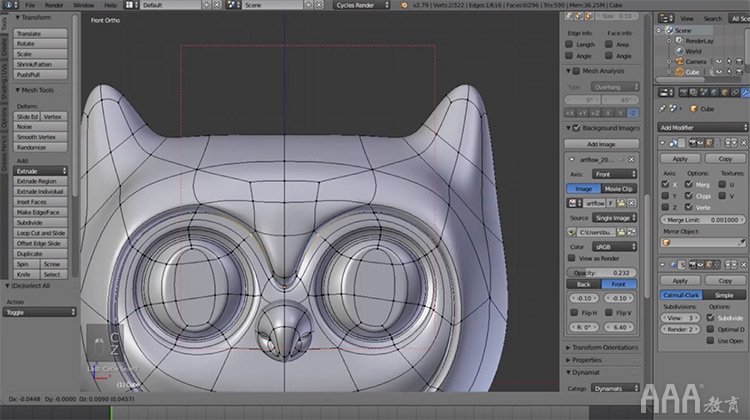Hide the Cube using eye icon

(x=718, y=72)
